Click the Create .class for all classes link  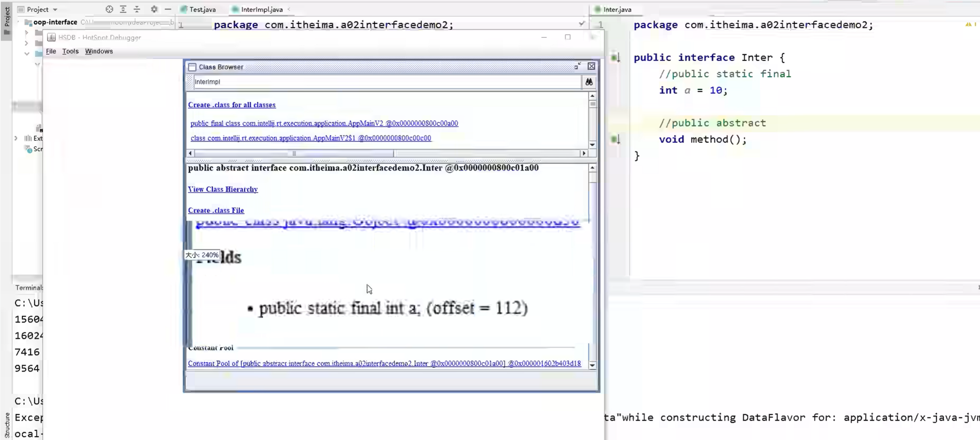(232, 105)
